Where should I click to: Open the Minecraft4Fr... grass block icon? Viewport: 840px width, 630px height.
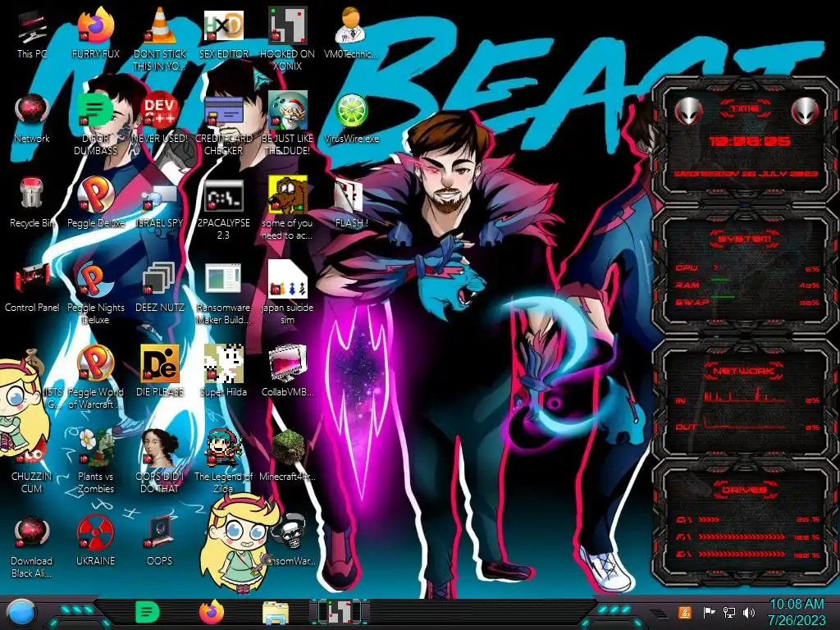tap(288, 456)
